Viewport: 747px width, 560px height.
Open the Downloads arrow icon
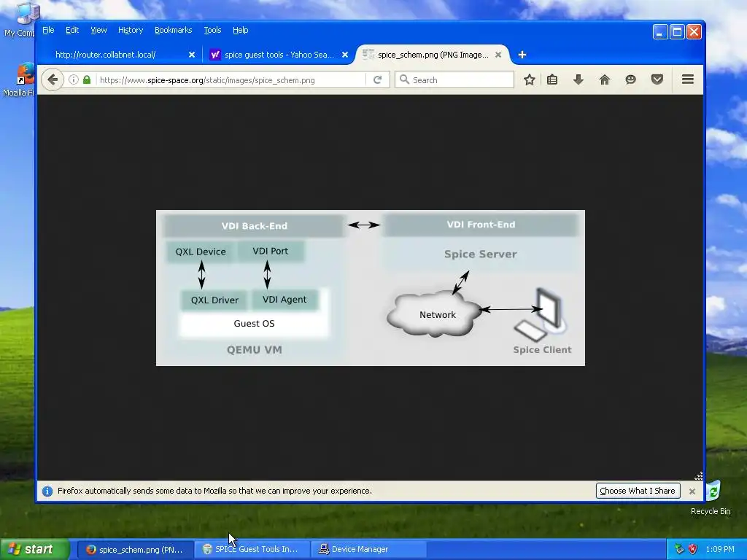pos(578,79)
